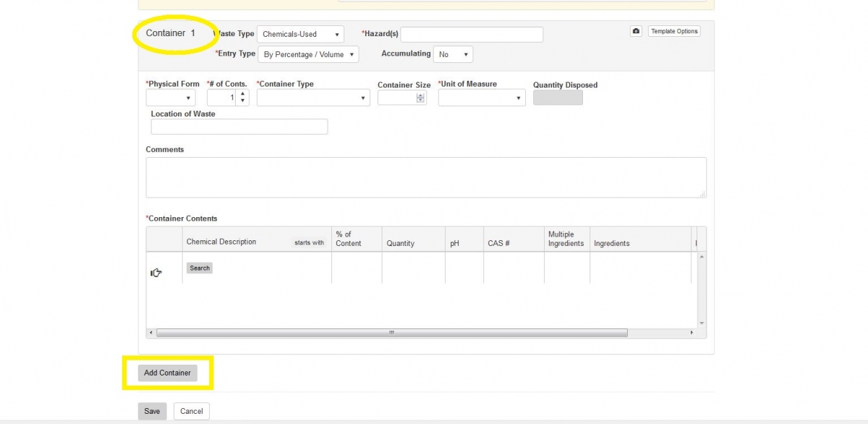
Task: Increment # of Conts. with the up arrow
Action: 242,93
